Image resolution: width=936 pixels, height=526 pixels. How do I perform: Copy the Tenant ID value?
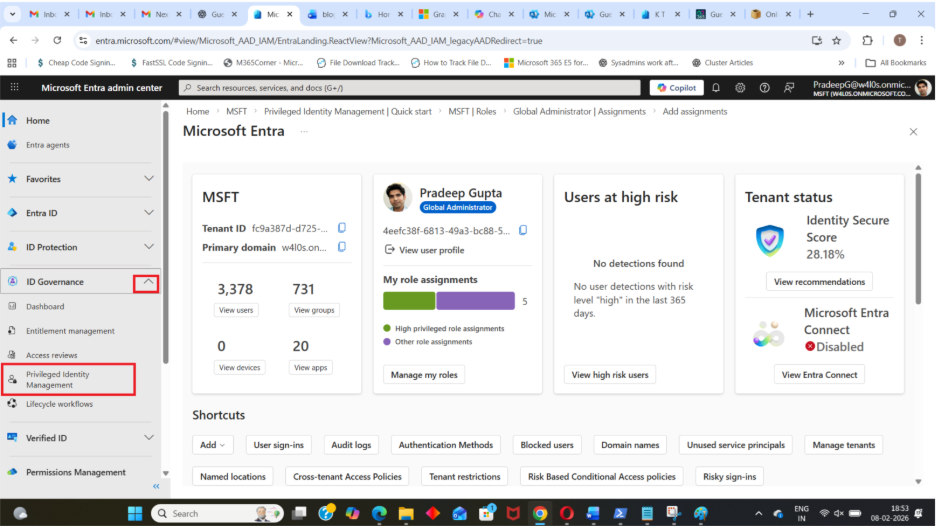(342, 228)
